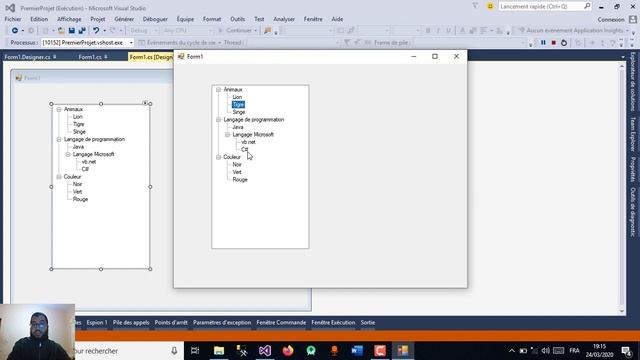Click the Connexion sign-in link
640x360 pixels.
pos(611,20)
